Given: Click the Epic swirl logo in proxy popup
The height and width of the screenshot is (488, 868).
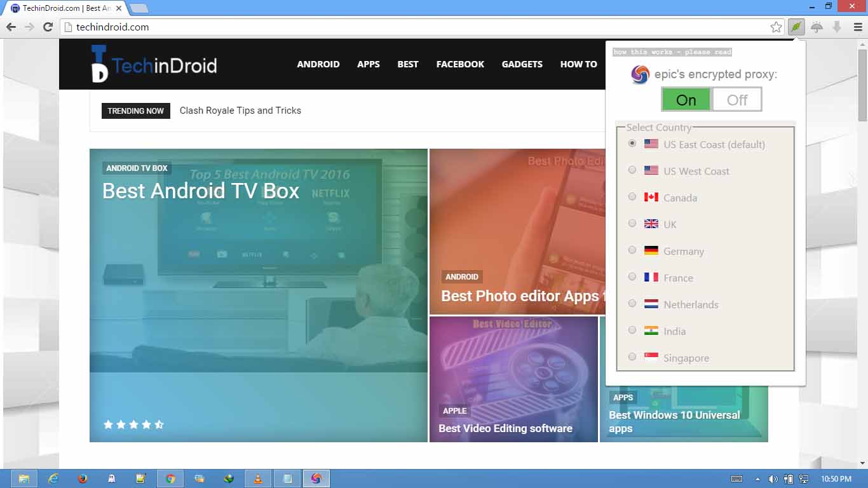Looking at the screenshot, I should point(640,75).
